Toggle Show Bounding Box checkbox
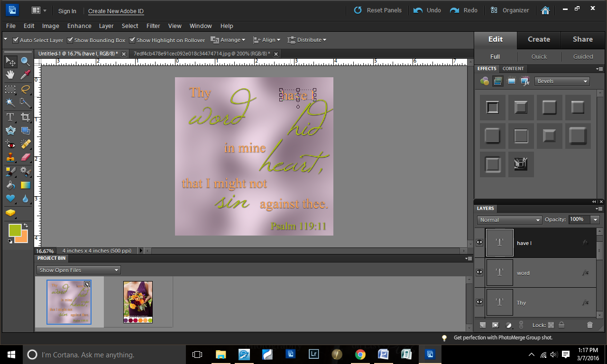The height and width of the screenshot is (364, 607). click(x=70, y=40)
